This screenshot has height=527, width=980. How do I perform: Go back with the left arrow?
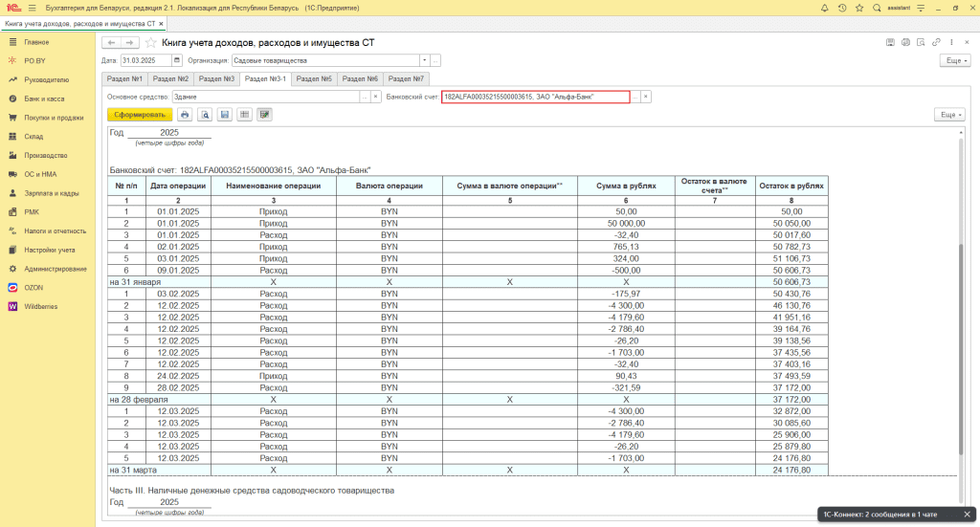tap(111, 42)
